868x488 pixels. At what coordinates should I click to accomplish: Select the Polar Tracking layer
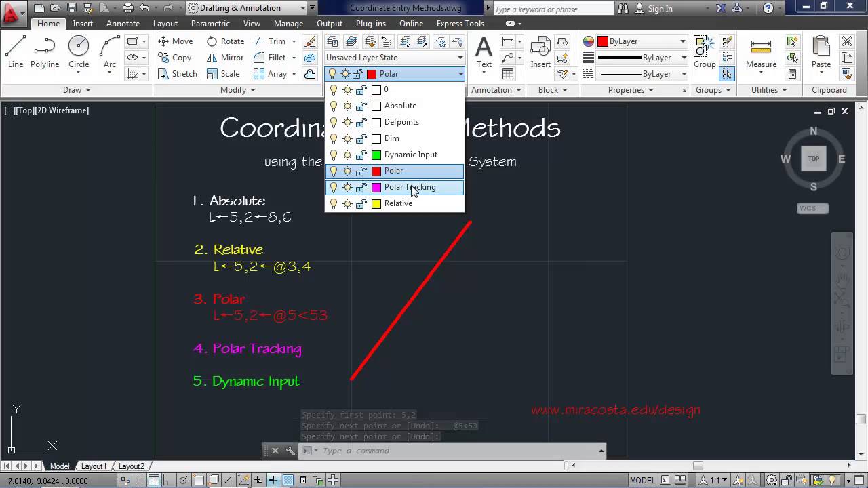click(x=395, y=187)
